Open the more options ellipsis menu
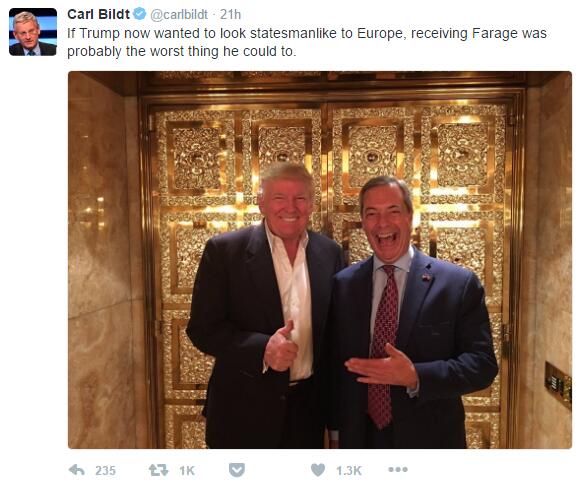Image resolution: width=578 pixels, height=483 pixels. click(x=398, y=469)
